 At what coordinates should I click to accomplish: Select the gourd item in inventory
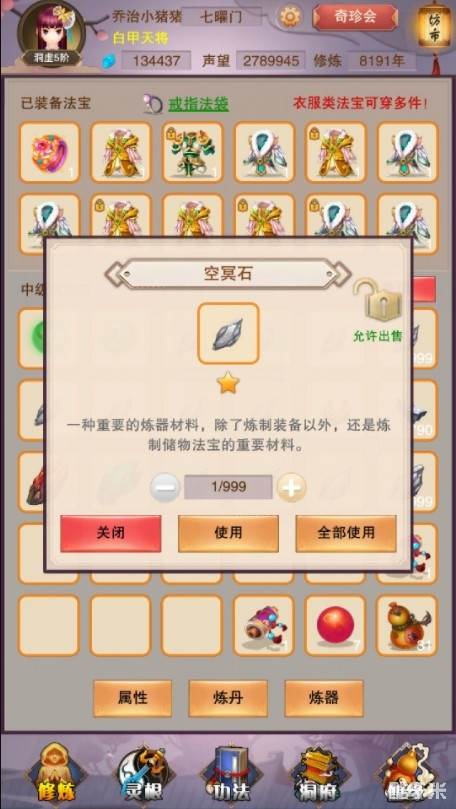[x=407, y=625]
